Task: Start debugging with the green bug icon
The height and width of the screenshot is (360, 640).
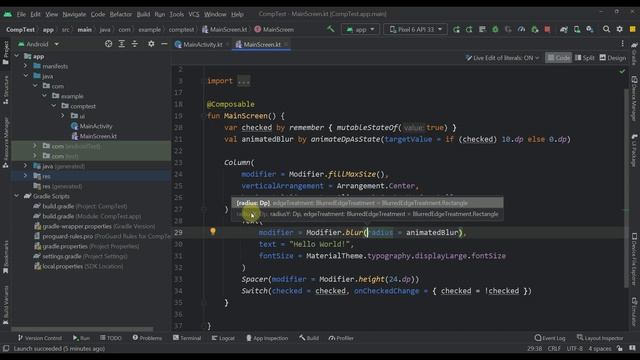Action: [495, 29]
